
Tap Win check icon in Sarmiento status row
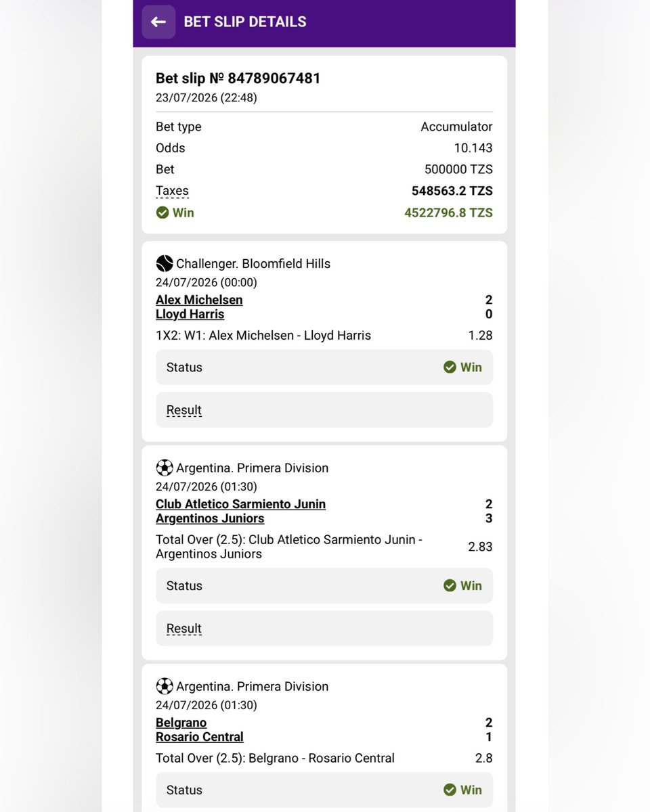pyautogui.click(x=450, y=585)
